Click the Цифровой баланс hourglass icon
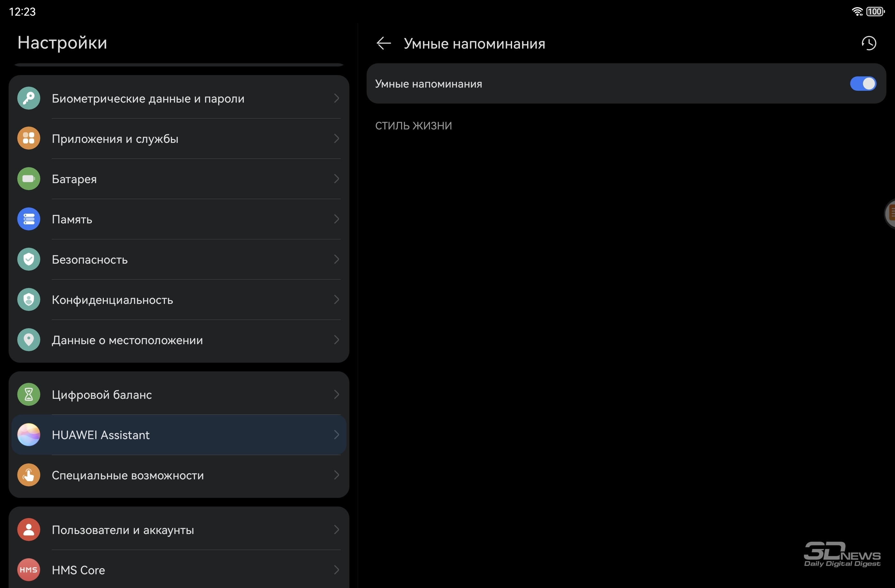This screenshot has width=895, height=588. click(x=28, y=394)
